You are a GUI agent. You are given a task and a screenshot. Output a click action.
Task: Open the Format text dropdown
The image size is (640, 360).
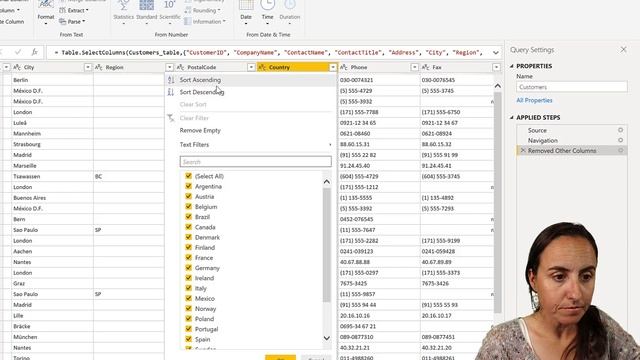pos(46,12)
